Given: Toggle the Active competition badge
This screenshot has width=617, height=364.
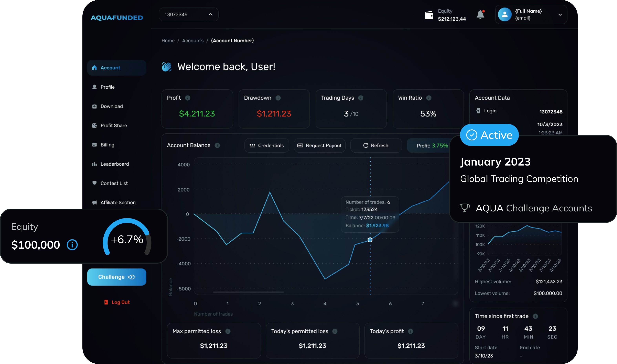Looking at the screenshot, I should pyautogui.click(x=489, y=135).
